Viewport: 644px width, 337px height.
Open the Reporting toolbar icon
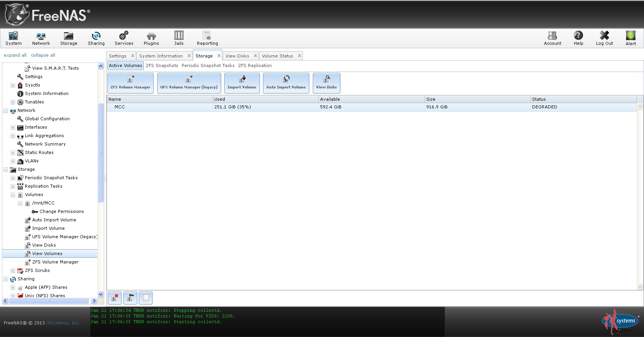[x=207, y=38]
